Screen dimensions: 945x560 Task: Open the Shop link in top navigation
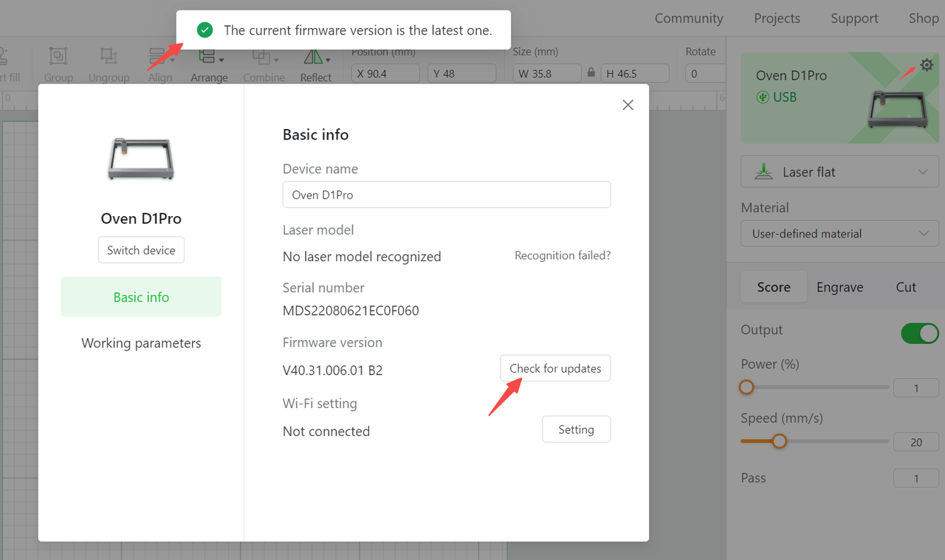pos(924,18)
